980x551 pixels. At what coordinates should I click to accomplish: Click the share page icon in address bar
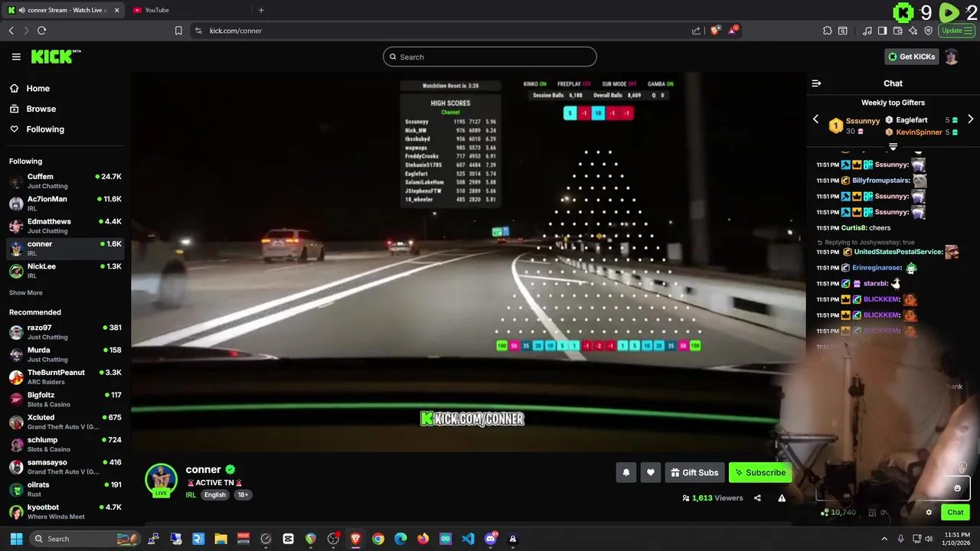pyautogui.click(x=696, y=31)
